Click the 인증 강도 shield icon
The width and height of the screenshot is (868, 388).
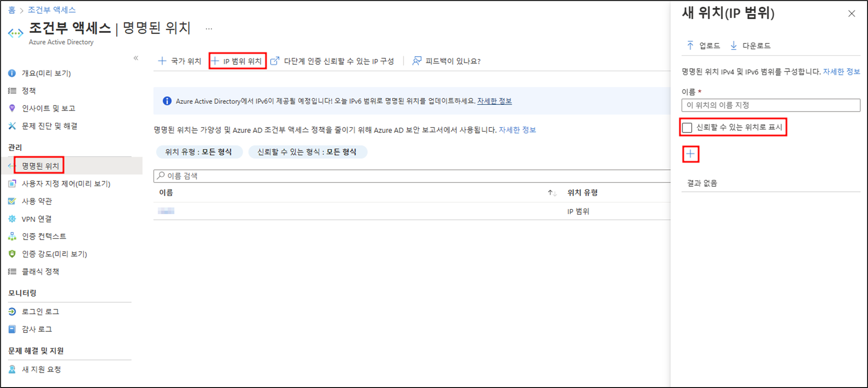(12, 254)
